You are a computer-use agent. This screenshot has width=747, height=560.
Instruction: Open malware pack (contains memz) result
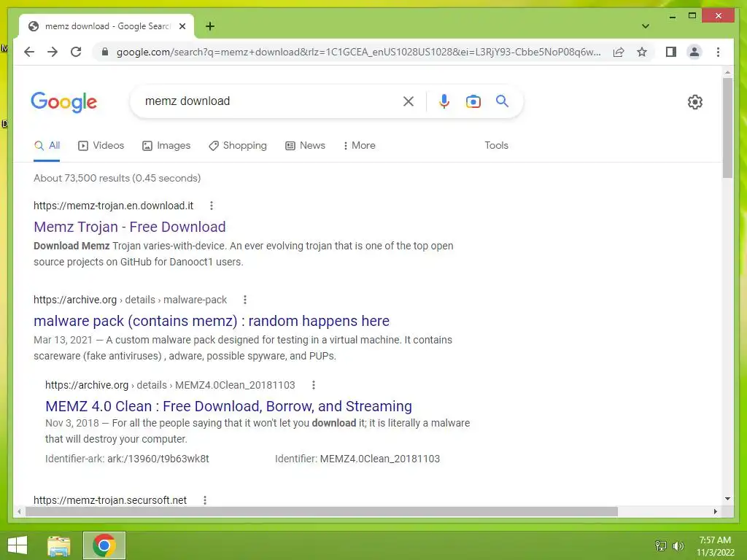(x=212, y=321)
